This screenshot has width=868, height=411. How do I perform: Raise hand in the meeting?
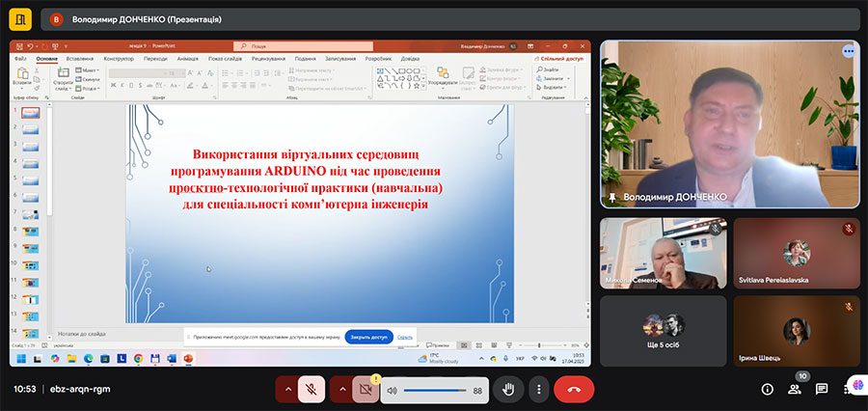pyautogui.click(x=508, y=389)
